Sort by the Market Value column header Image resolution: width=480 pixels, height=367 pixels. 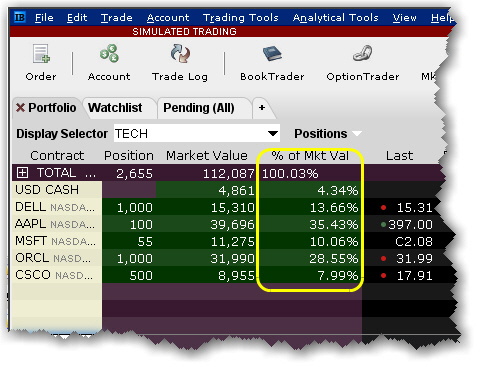(207, 156)
